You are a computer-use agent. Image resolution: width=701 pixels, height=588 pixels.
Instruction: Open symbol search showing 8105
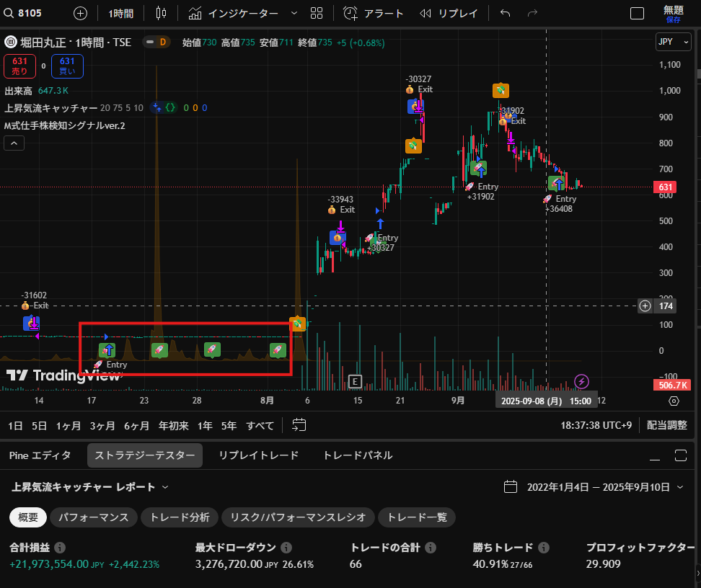(23, 14)
